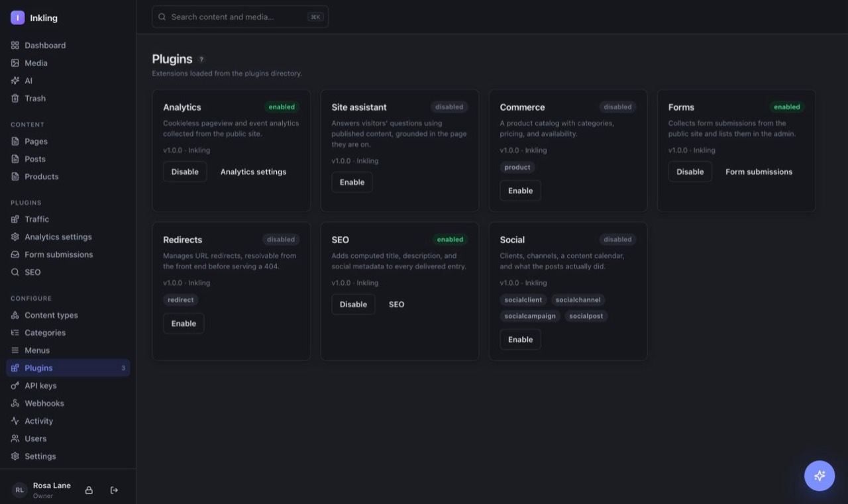Screen dimensions: 848x504
Task: Enable the Commerce plugin
Action: click(x=520, y=191)
